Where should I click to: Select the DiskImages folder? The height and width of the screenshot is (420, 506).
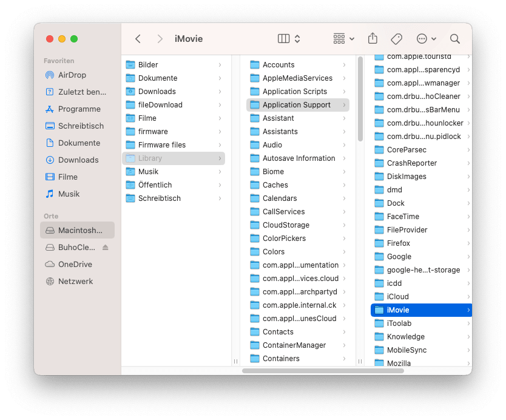click(x=422, y=176)
